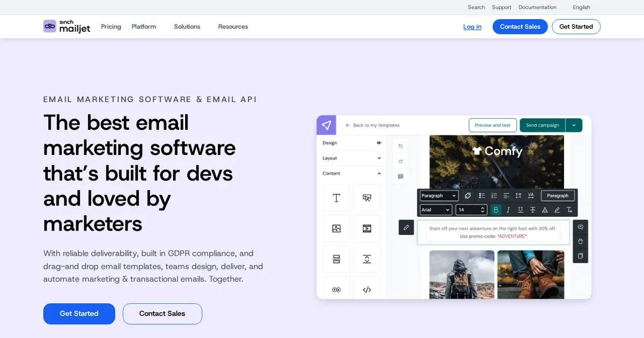Screen dimensions: 644x338
Task: Click the hiker with backpack photo
Action: point(462,274)
